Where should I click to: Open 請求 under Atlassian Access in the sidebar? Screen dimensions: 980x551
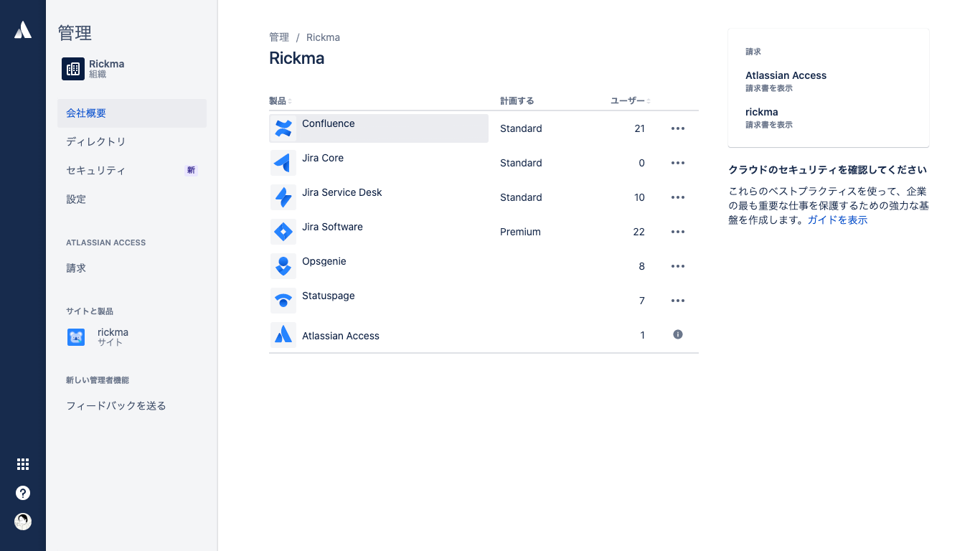[132, 268]
